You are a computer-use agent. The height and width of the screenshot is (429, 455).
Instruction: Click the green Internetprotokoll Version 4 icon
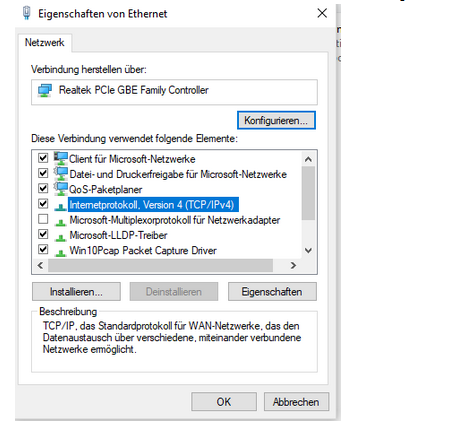coord(60,207)
